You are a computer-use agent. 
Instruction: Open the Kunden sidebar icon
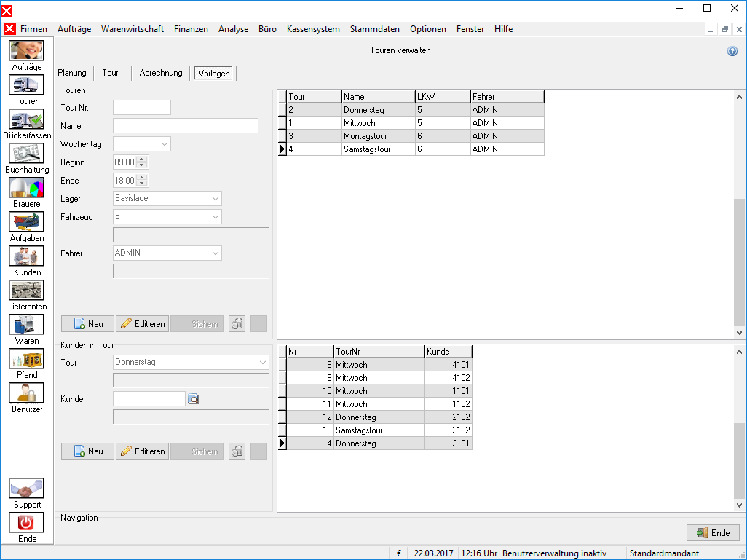pos(26,256)
